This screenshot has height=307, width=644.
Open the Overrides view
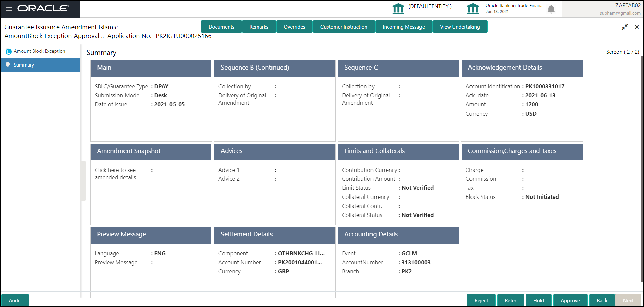[x=294, y=27]
